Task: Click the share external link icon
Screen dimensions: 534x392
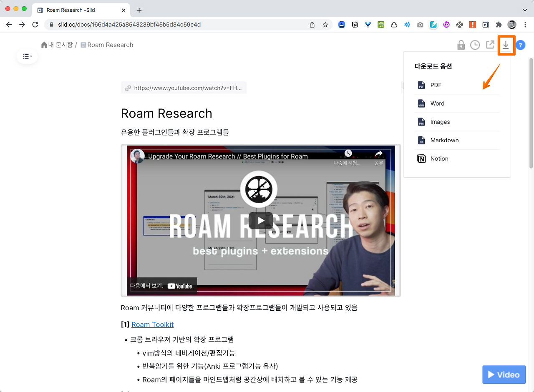Action: point(490,45)
